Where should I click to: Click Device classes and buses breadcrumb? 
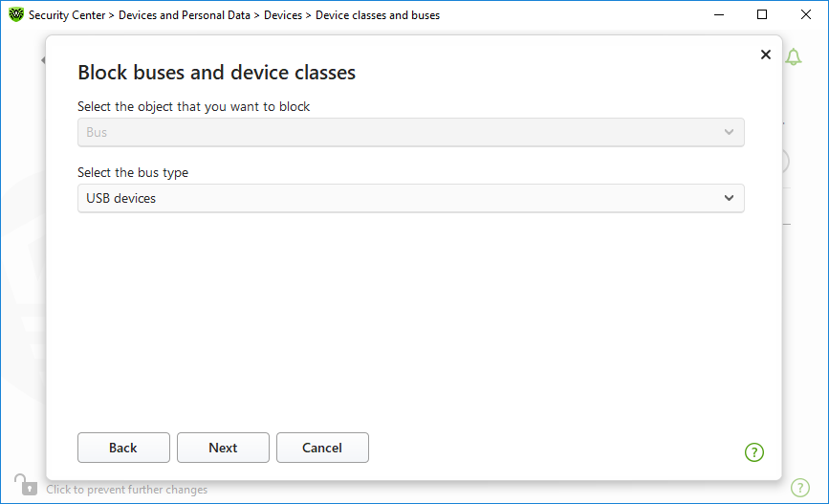[378, 15]
